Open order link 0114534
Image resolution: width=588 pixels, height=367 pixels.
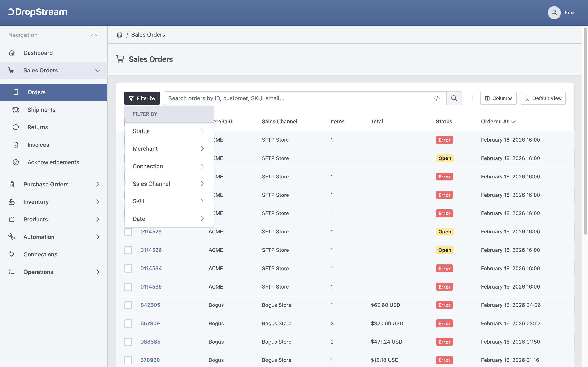(151, 268)
